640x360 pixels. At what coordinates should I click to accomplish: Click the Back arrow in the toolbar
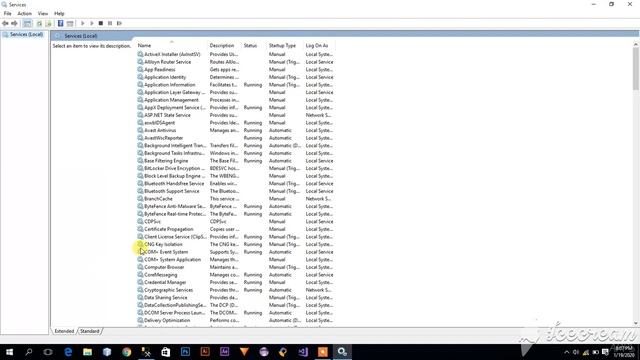[5, 23]
